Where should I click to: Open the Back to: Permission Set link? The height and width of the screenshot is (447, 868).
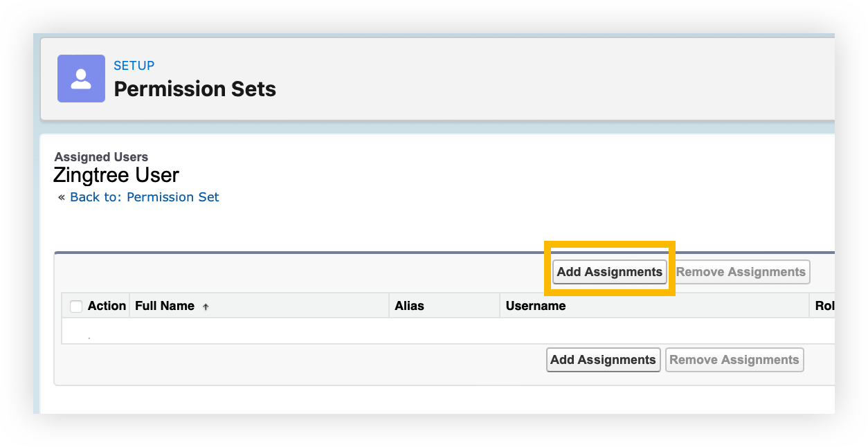144,197
